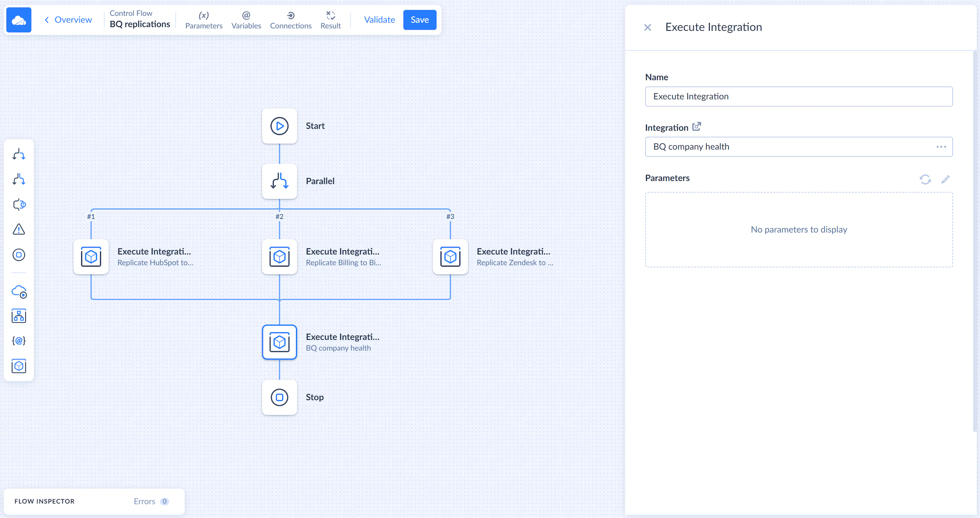This screenshot has height=518, width=980.
Task: Click the Skyvia cloud logo icon
Action: point(19,20)
